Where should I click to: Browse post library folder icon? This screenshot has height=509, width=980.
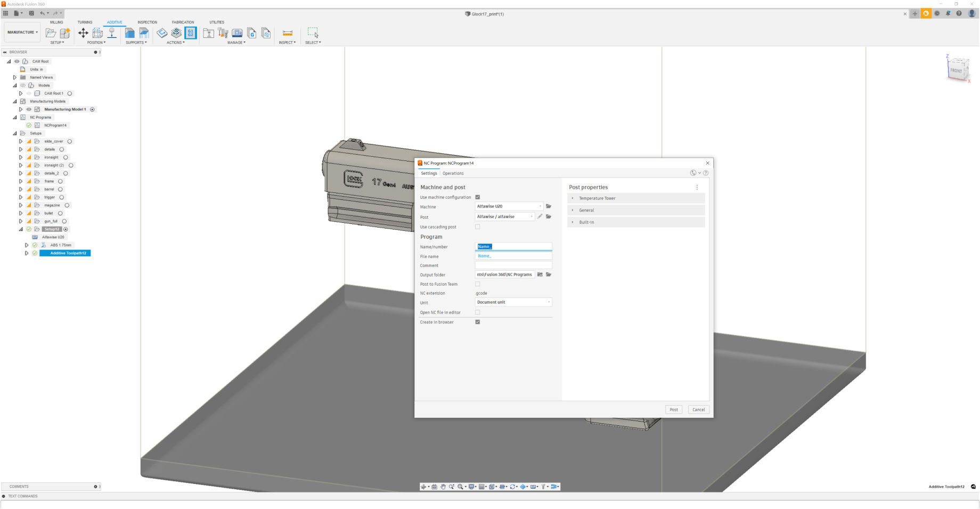549,216
